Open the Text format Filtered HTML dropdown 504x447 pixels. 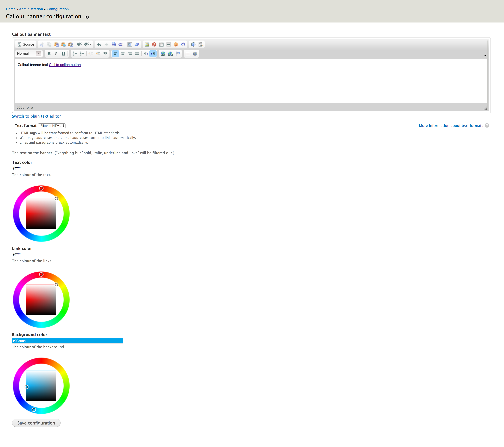(52, 126)
